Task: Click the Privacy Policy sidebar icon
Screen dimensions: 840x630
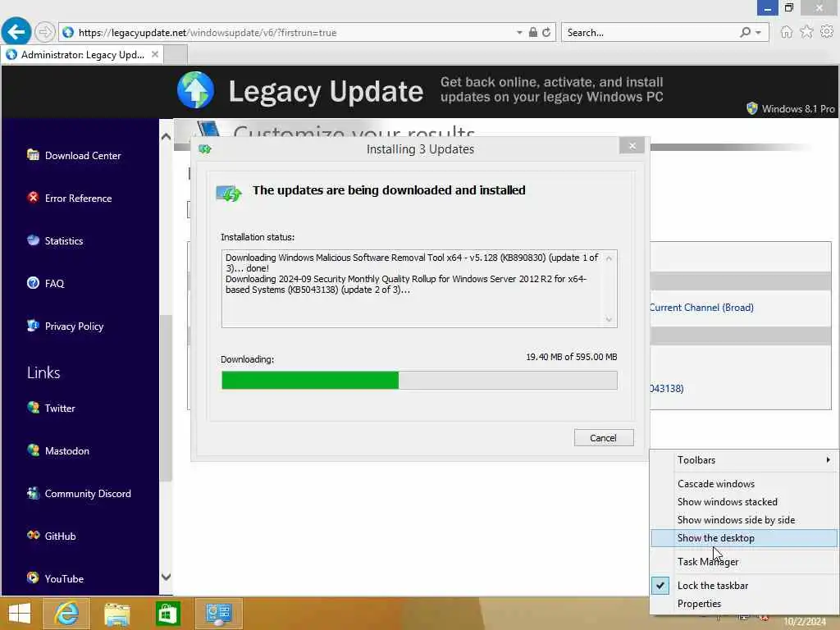Action: pos(33,326)
